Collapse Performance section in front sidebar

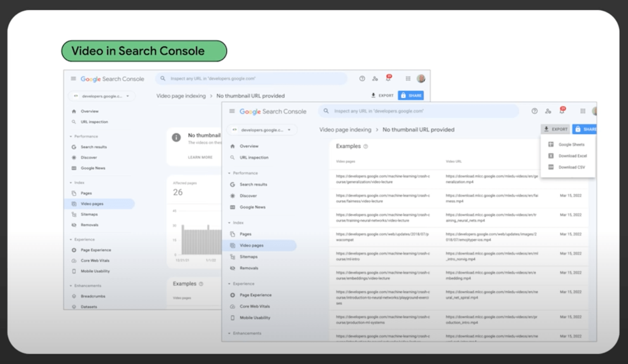click(229, 173)
